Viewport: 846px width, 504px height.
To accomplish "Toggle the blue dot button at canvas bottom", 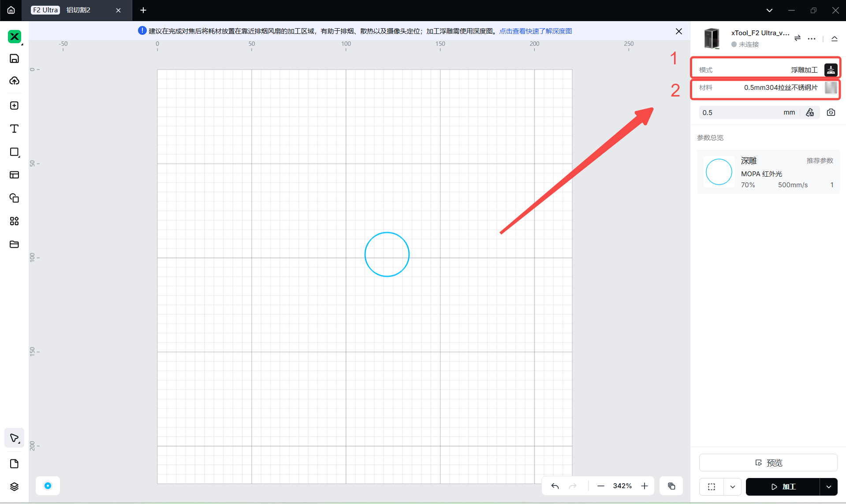I will point(48,485).
